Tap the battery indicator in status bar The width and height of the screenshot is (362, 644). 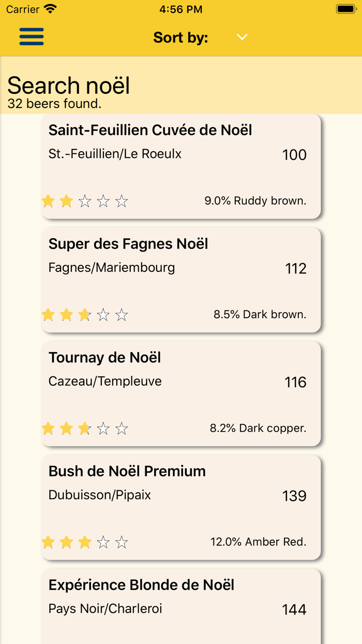pyautogui.click(x=345, y=9)
